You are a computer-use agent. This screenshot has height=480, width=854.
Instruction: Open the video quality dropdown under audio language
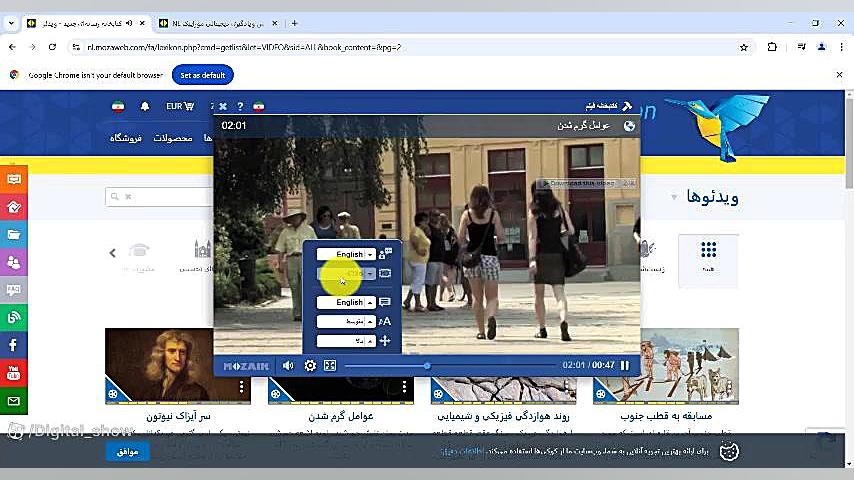coord(346,273)
